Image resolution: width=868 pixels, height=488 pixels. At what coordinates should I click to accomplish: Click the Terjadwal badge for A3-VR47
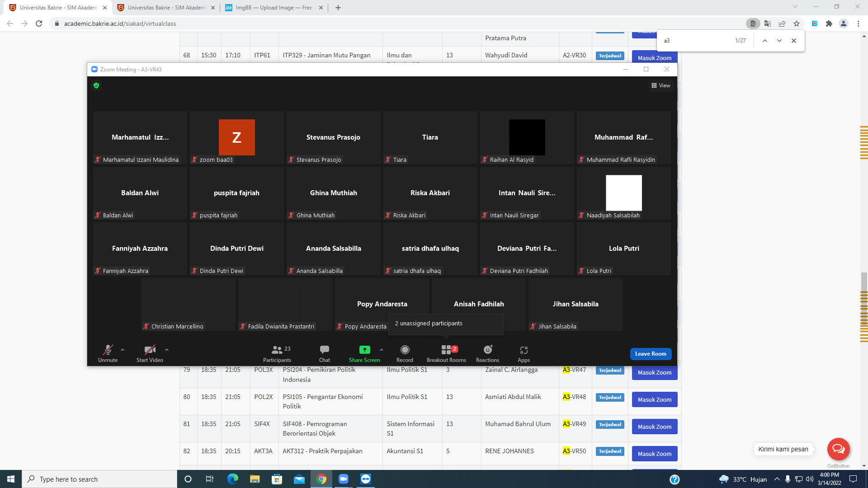pyautogui.click(x=610, y=371)
